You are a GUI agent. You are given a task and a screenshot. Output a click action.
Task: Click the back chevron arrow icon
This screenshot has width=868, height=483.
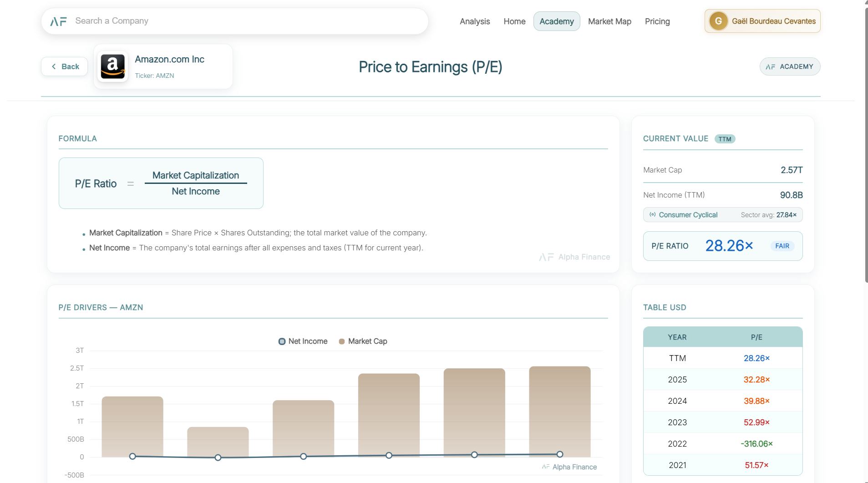tap(54, 66)
